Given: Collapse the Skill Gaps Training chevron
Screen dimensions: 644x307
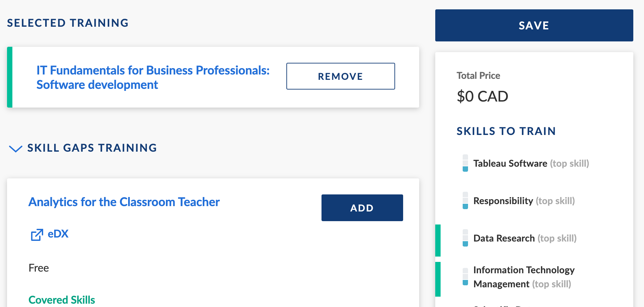Looking at the screenshot, I should click(x=15, y=148).
